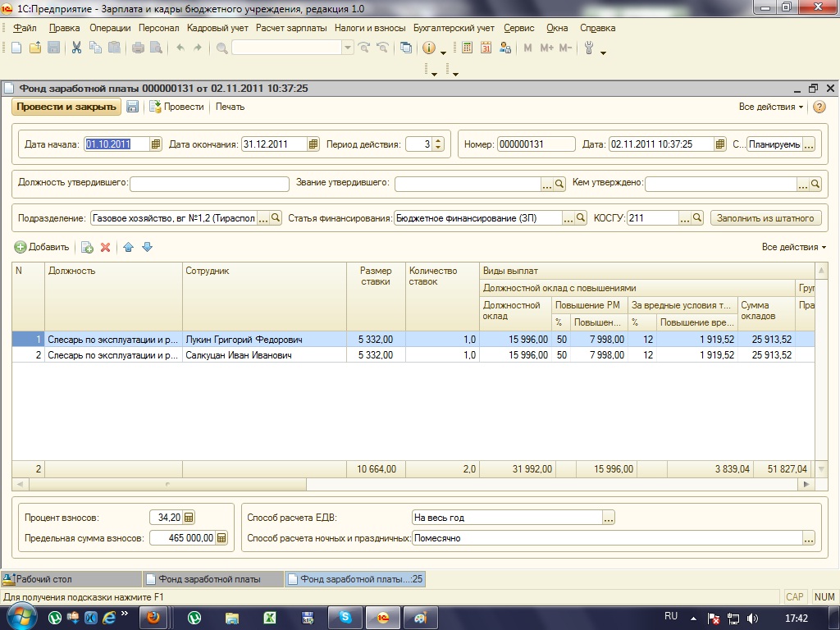The image size is (840, 630).
Task: Click Статья финансирования ellipsis selection button
Action: pos(568,218)
